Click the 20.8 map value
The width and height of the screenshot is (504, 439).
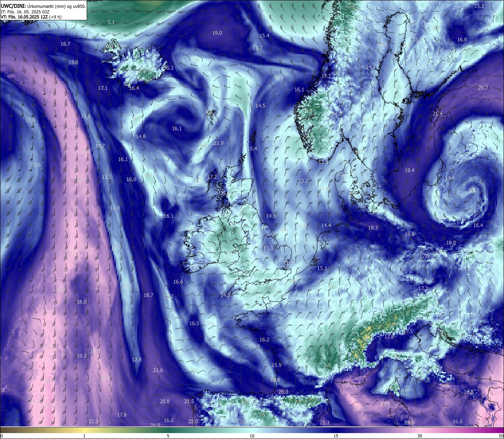(x=165, y=402)
